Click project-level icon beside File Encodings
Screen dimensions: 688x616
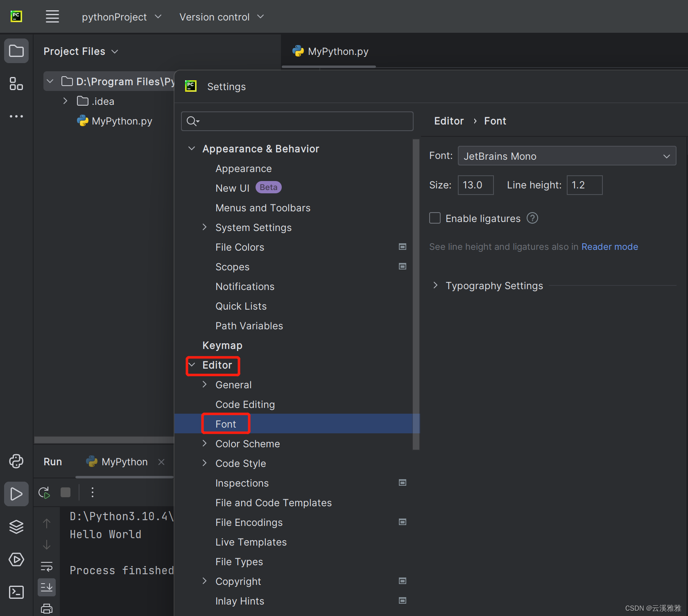[x=403, y=522]
